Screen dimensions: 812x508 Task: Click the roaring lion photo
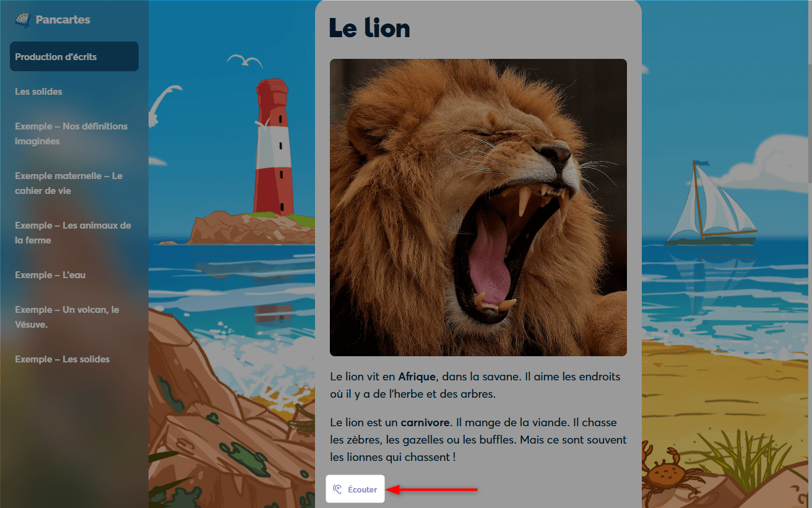[x=478, y=208]
